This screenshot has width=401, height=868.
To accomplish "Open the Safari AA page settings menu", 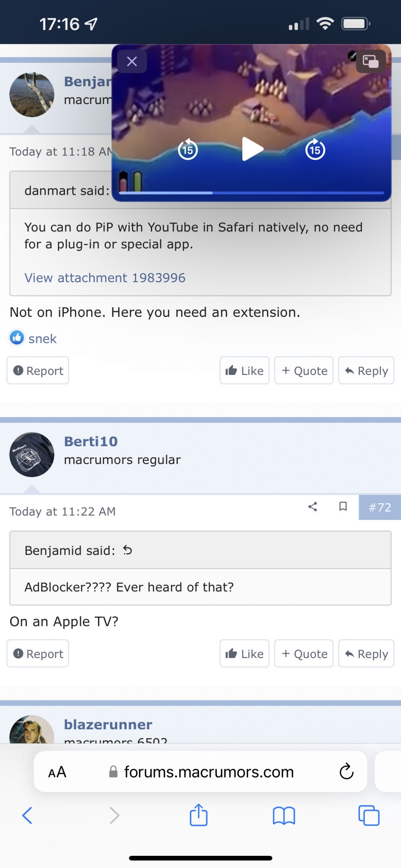I will tap(57, 772).
